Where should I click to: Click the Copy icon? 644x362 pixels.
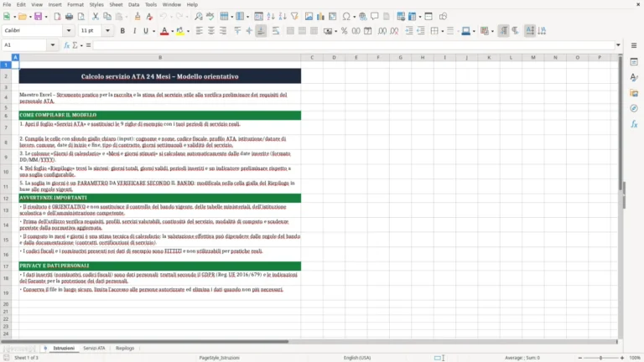[x=107, y=17]
